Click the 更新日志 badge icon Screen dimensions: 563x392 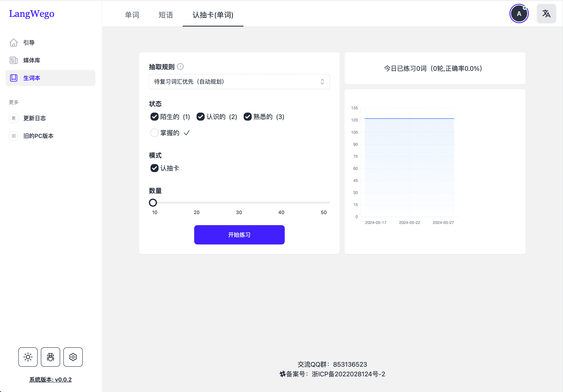(13, 118)
